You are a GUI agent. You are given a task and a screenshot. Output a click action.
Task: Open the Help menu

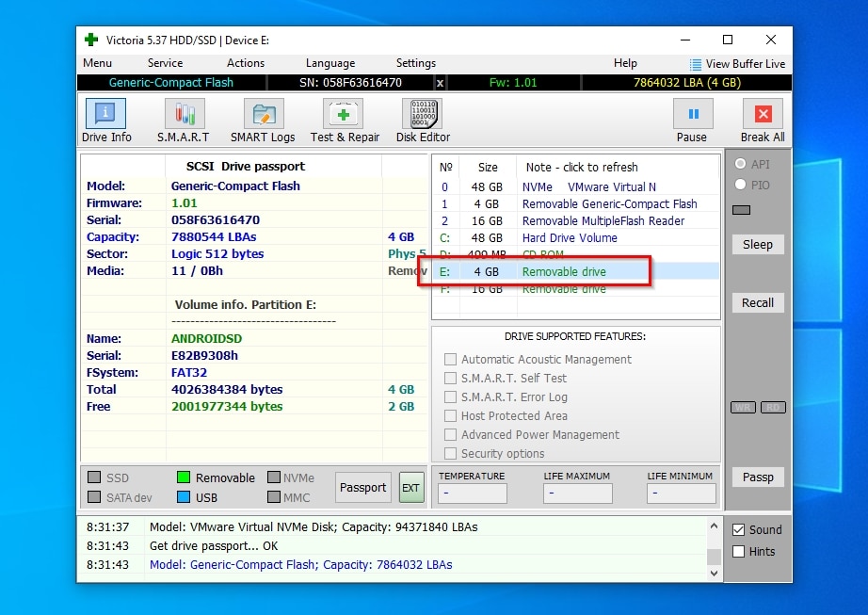click(x=625, y=63)
